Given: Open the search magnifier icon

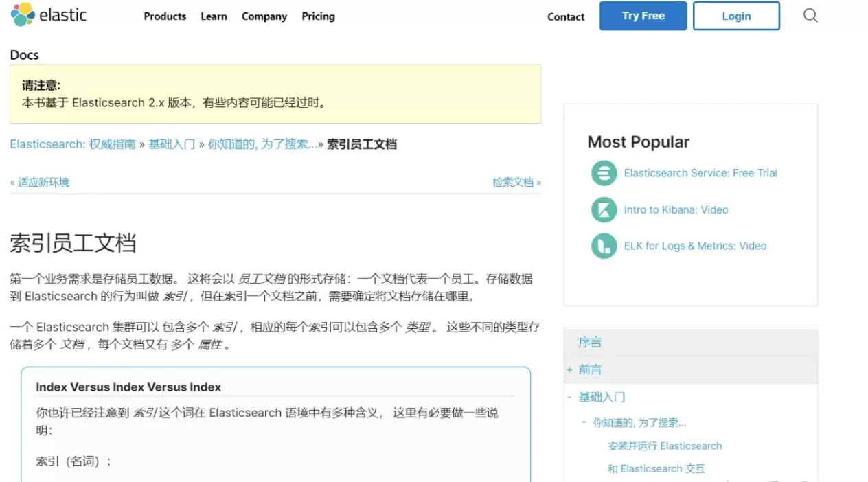Looking at the screenshot, I should click(x=810, y=16).
